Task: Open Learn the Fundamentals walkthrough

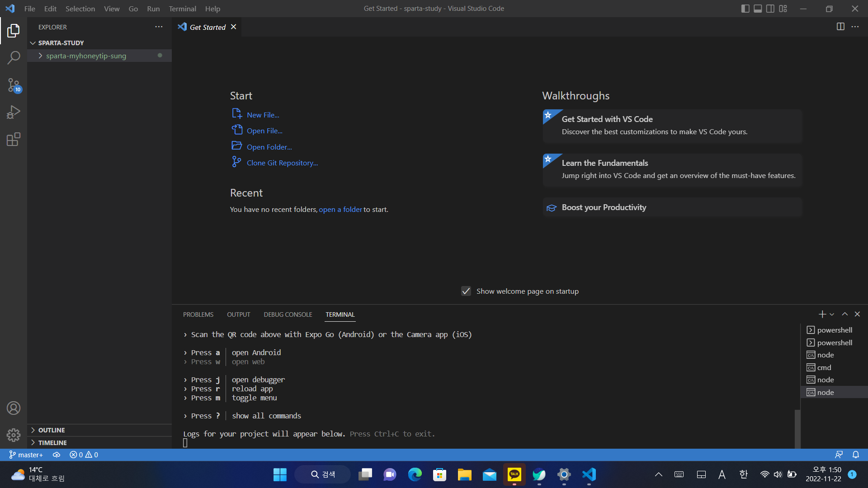Action: pyautogui.click(x=672, y=169)
